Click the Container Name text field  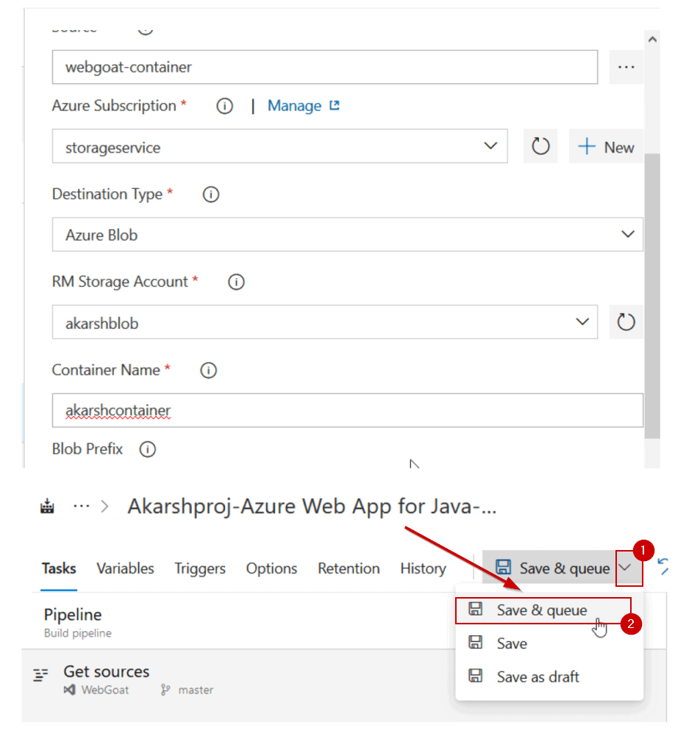(x=347, y=410)
